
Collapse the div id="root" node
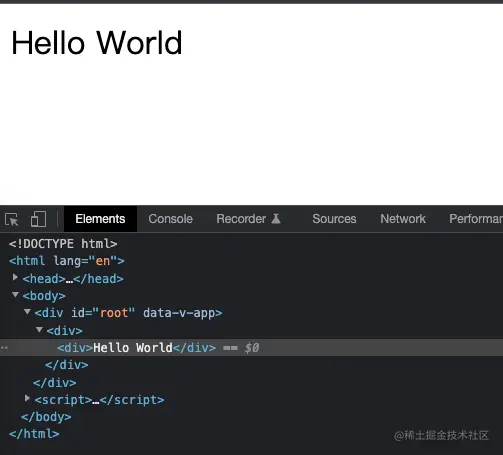pos(27,312)
